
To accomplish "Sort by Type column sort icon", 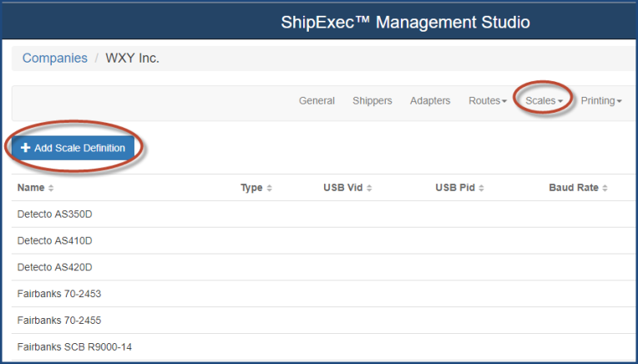I will click(x=269, y=189).
